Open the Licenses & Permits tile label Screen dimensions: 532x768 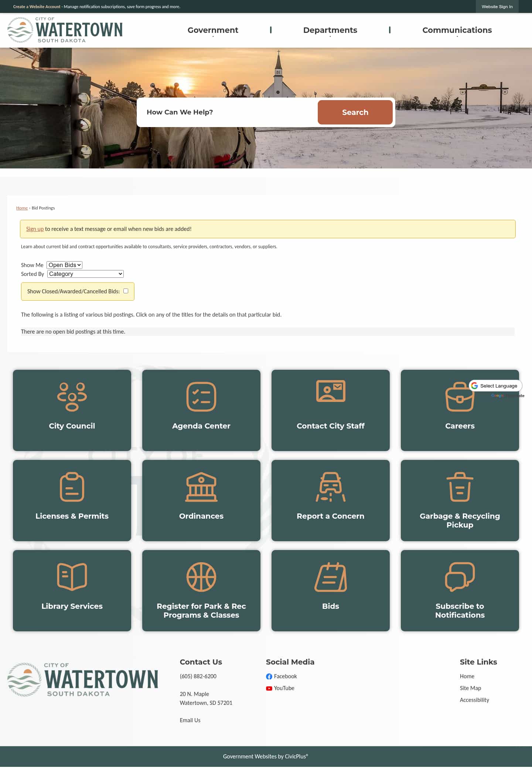click(72, 516)
